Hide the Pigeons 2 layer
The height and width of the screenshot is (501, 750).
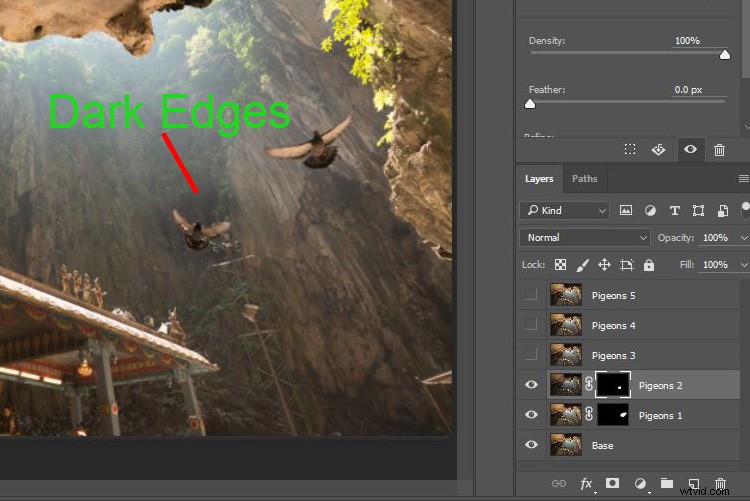coord(531,385)
